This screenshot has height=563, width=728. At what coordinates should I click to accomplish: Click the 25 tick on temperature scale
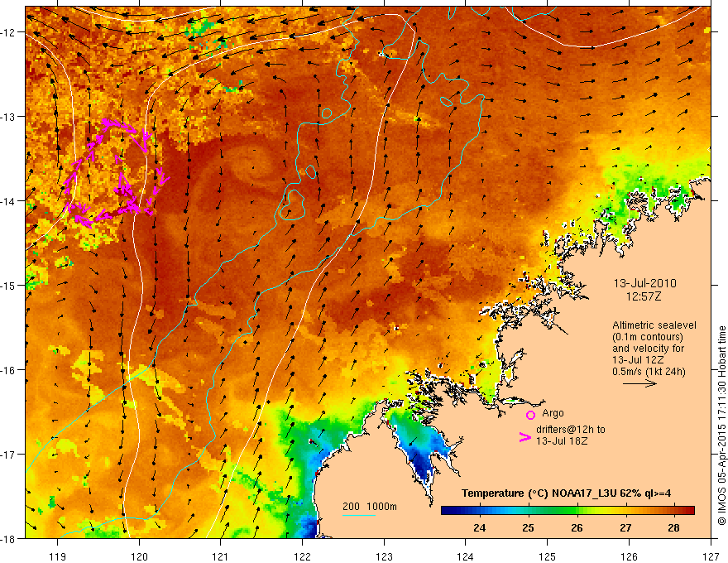[x=528, y=527]
